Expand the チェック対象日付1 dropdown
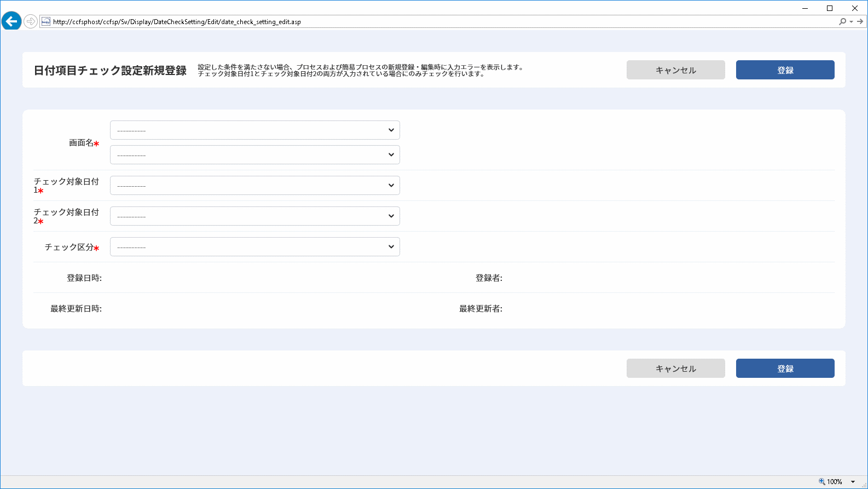868x489 pixels. point(255,186)
